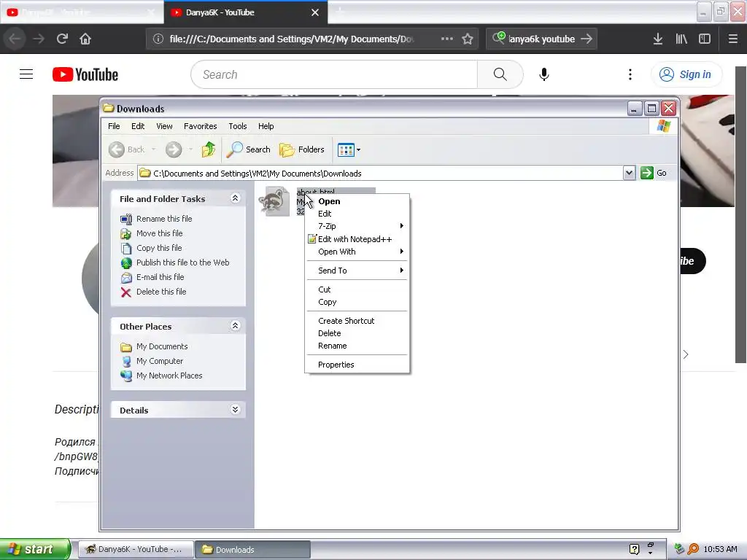Click voice search microphone icon
Image resolution: width=747 pixels, height=560 pixels.
coord(544,74)
